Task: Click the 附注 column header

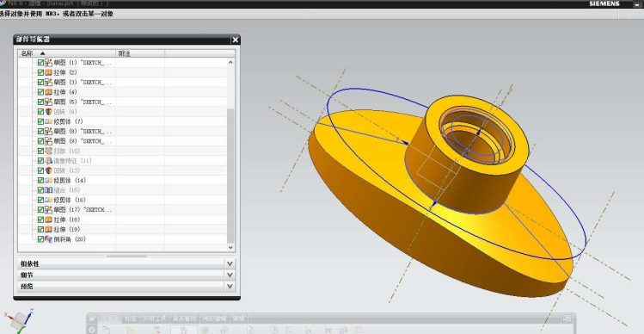Action: point(140,53)
